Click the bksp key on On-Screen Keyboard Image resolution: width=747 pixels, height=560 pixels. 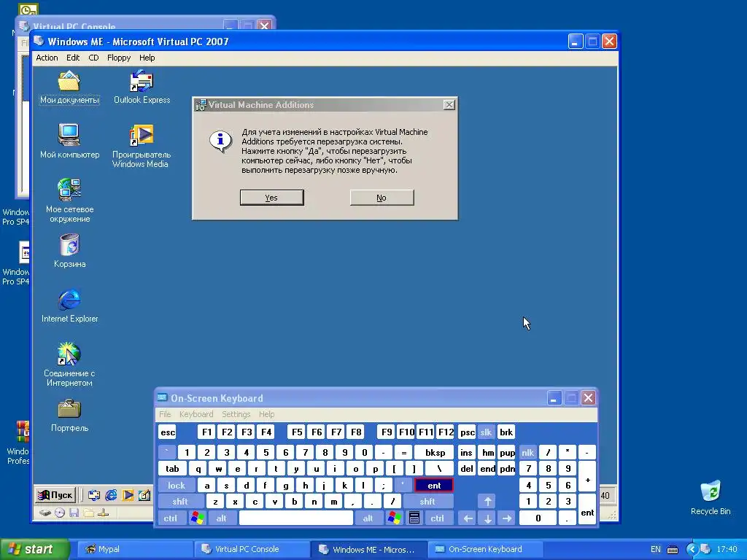pyautogui.click(x=435, y=452)
